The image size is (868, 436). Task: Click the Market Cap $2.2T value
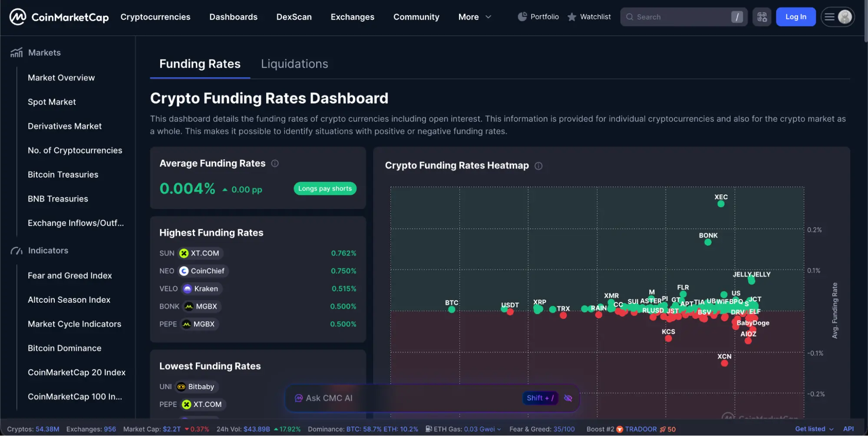172,429
